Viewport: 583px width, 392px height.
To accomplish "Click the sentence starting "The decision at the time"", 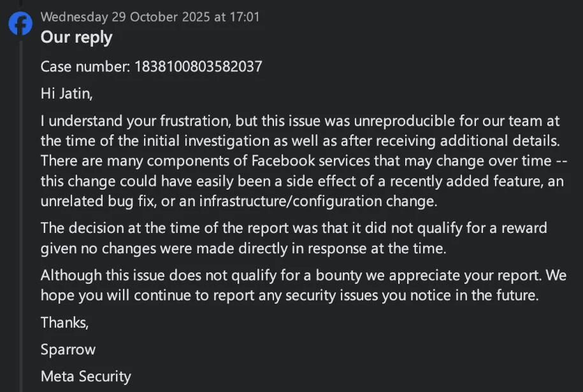I will tap(293, 228).
